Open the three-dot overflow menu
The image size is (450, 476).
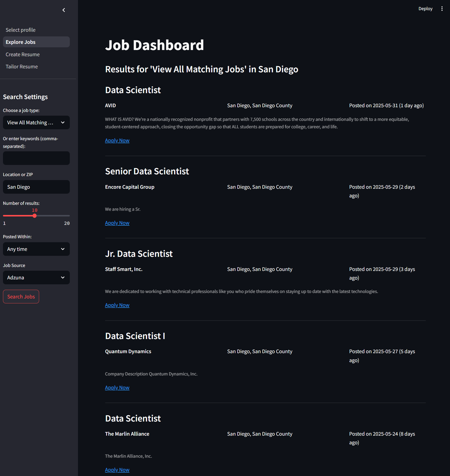(x=442, y=8)
